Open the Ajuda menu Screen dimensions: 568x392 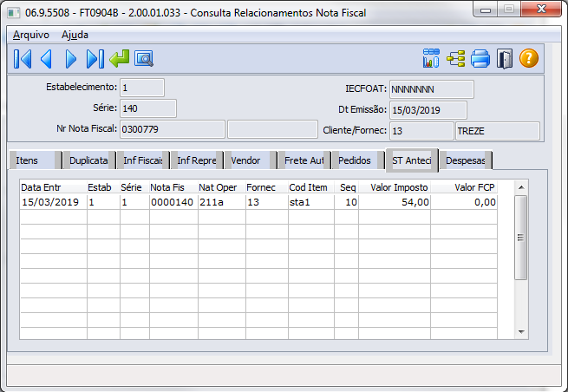[x=75, y=35]
